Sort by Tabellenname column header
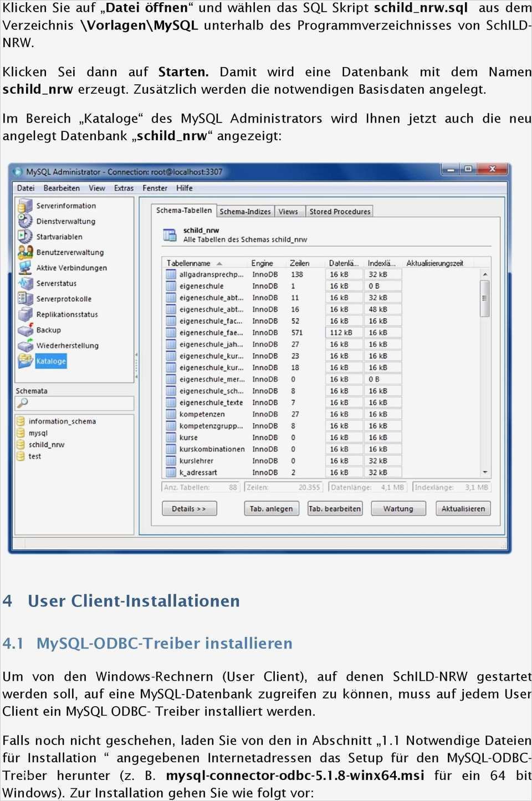The width and height of the screenshot is (532, 801). [x=204, y=263]
